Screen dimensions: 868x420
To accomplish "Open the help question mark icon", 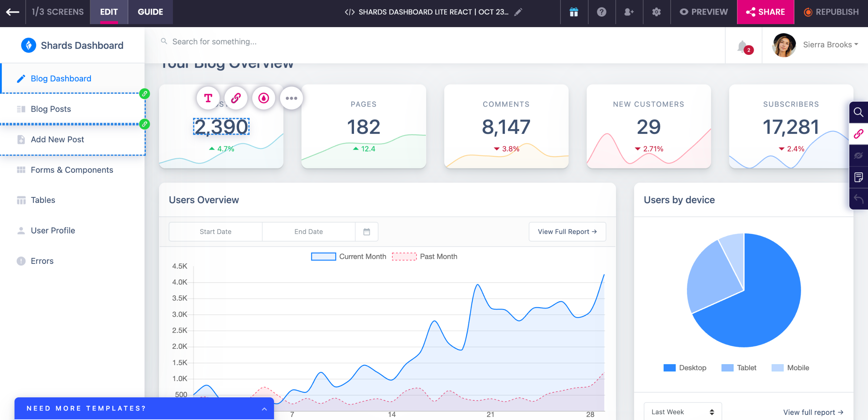I will pyautogui.click(x=601, y=12).
